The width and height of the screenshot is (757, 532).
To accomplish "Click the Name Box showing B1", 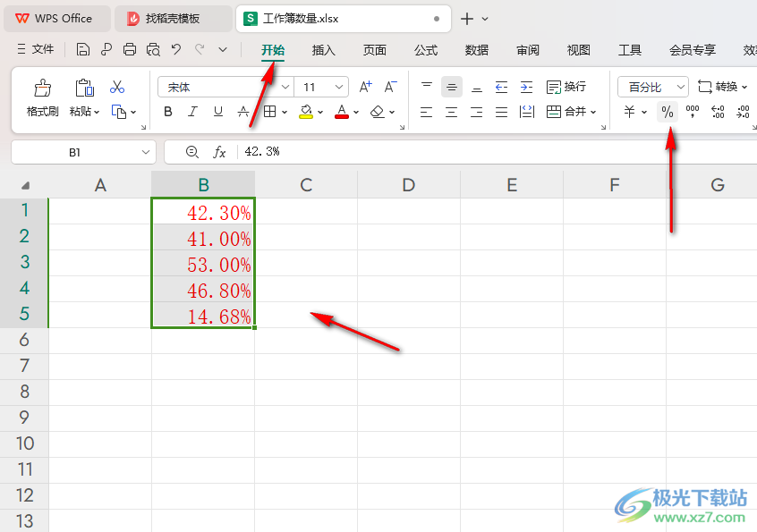I will pos(74,152).
